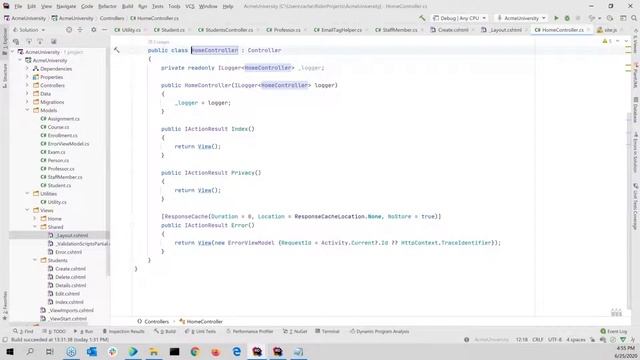This screenshot has height=360, width=640.
Task: Hide the Explorer panel with minus icon
Action: 104,30
